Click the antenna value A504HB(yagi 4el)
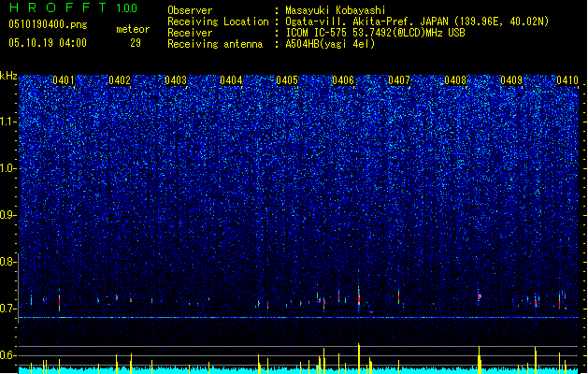588x374 pixels. coord(330,44)
